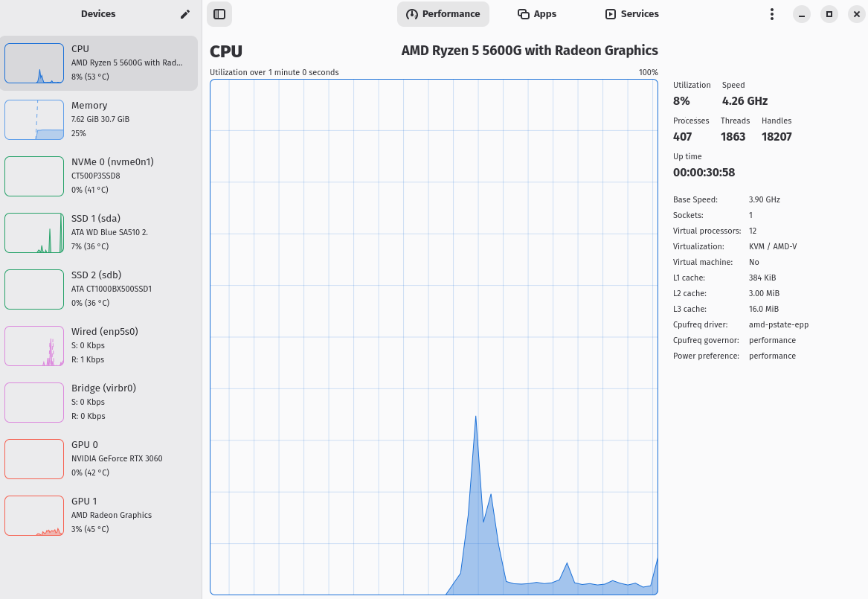The height and width of the screenshot is (599, 868).
Task: Click the 4.26 GHz speed value
Action: (745, 100)
